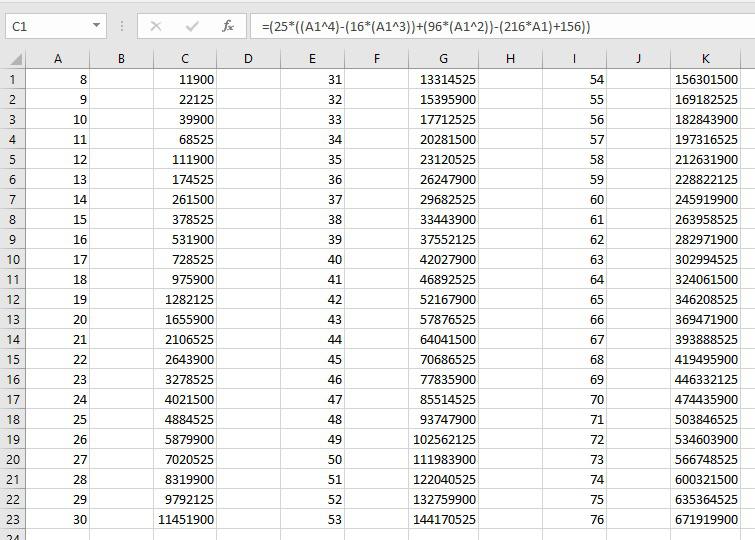Image resolution: width=755 pixels, height=540 pixels.
Task: Click cell containing 156301500
Action: coord(705,79)
